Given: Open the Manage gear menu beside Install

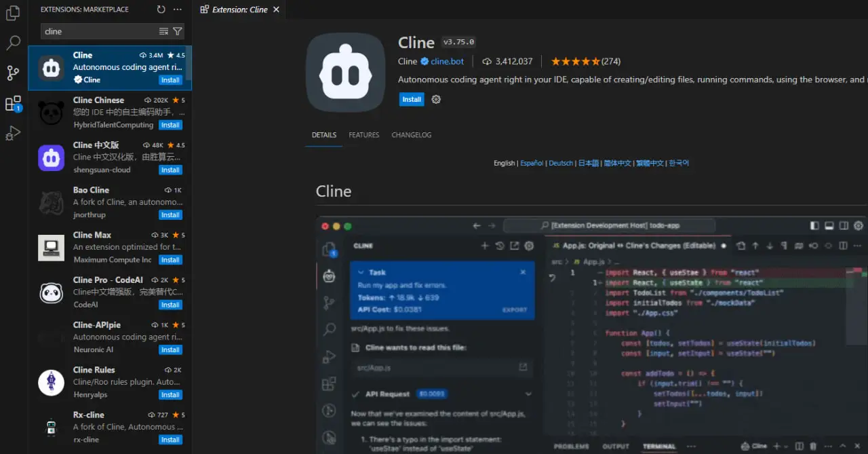Looking at the screenshot, I should pos(436,99).
